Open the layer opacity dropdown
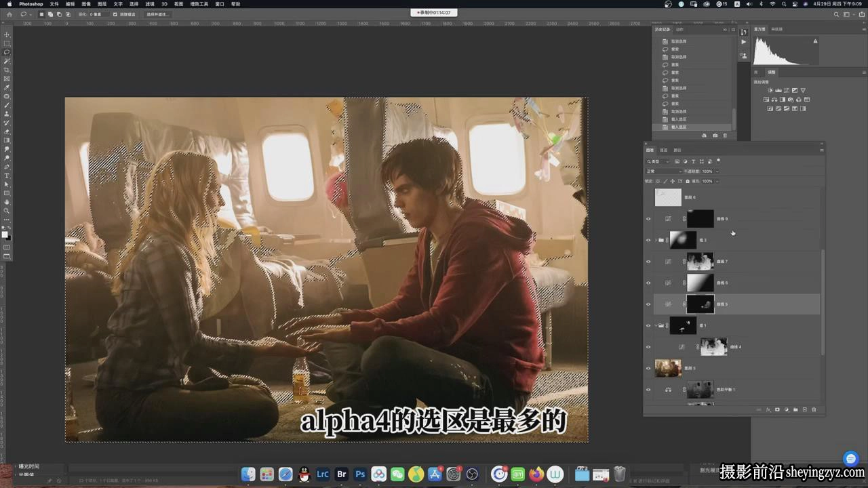The height and width of the screenshot is (488, 868). 717,171
